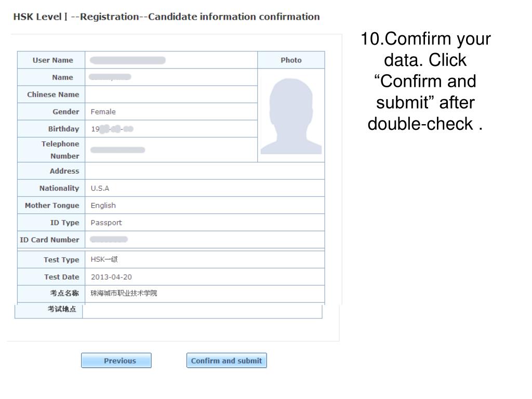Viewport: 532px width, 399px height.
Task: Click the Photo column header
Action: click(291, 60)
